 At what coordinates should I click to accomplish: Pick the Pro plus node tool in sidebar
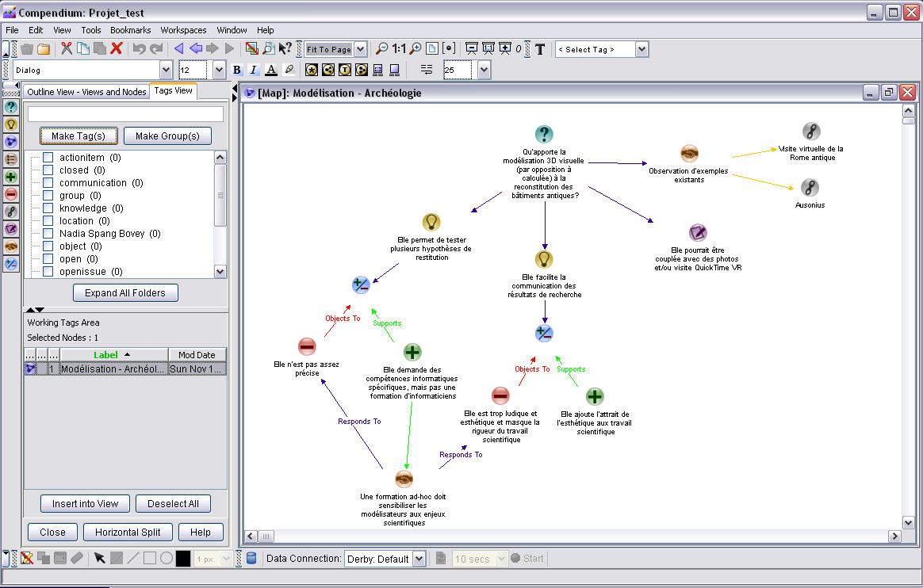[11, 177]
